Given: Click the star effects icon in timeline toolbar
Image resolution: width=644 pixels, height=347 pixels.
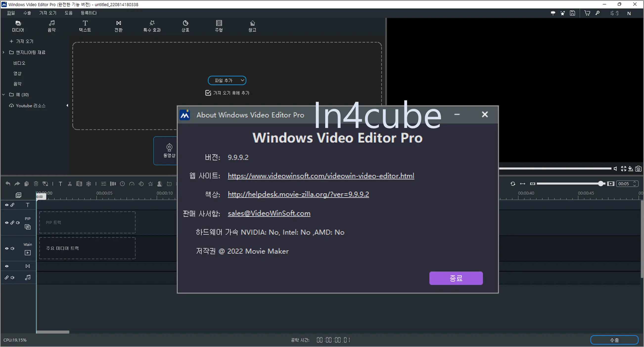Looking at the screenshot, I should click(151, 184).
